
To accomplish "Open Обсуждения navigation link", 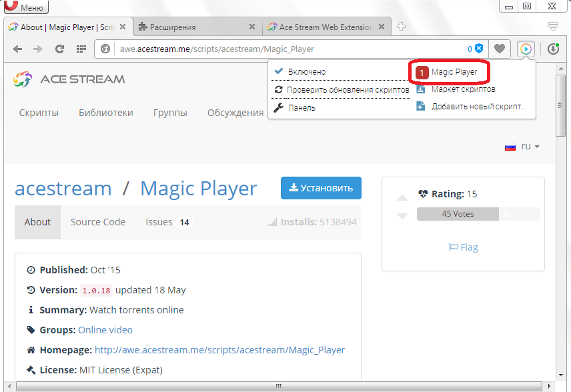I will [235, 113].
